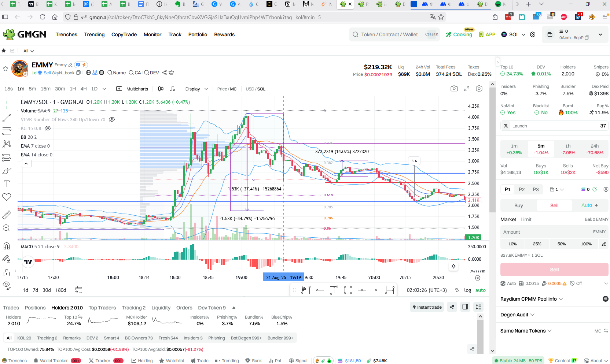Share the EMMY token page
The image size is (610, 364).
[x=164, y=73]
